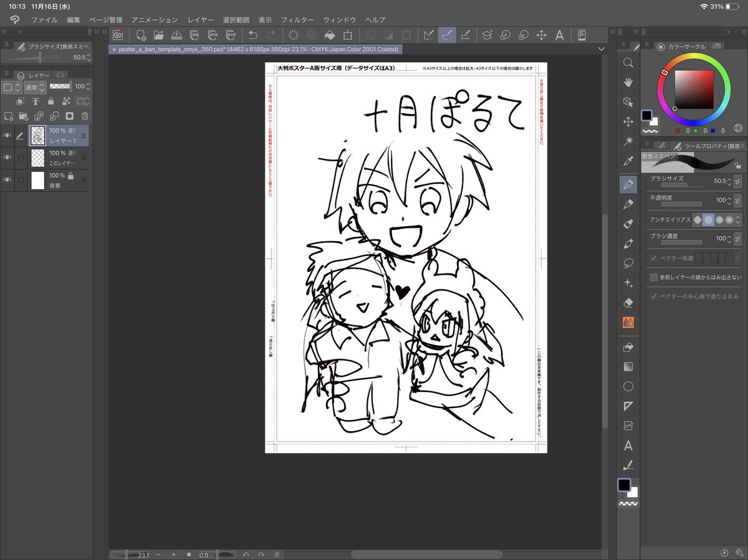748x560 pixels.
Task: Select the Hand move tool
Action: 628,82
